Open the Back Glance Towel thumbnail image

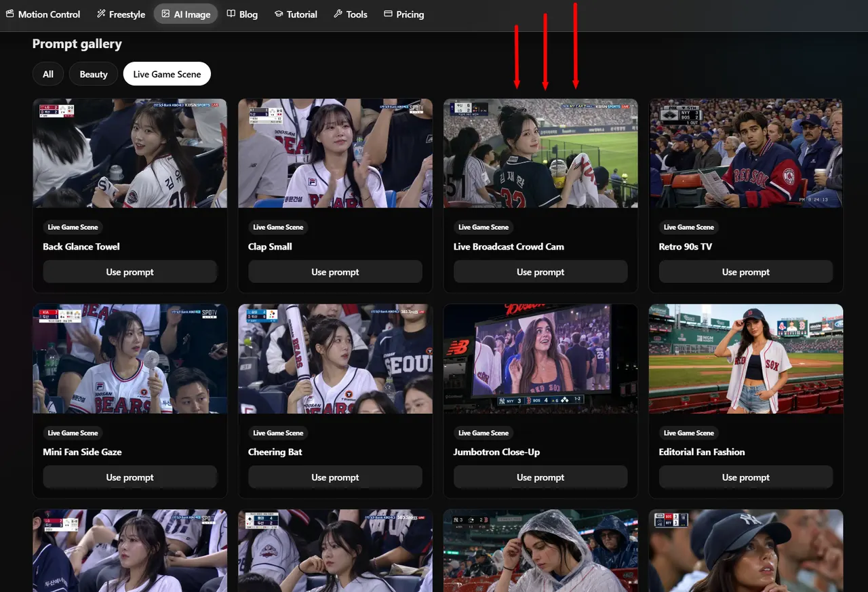[x=130, y=153]
